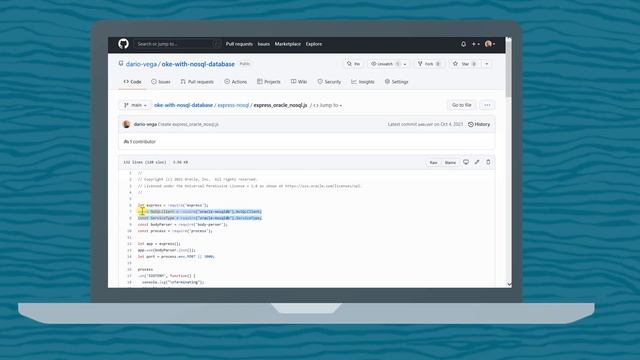Open Issues in the top header

(264, 44)
